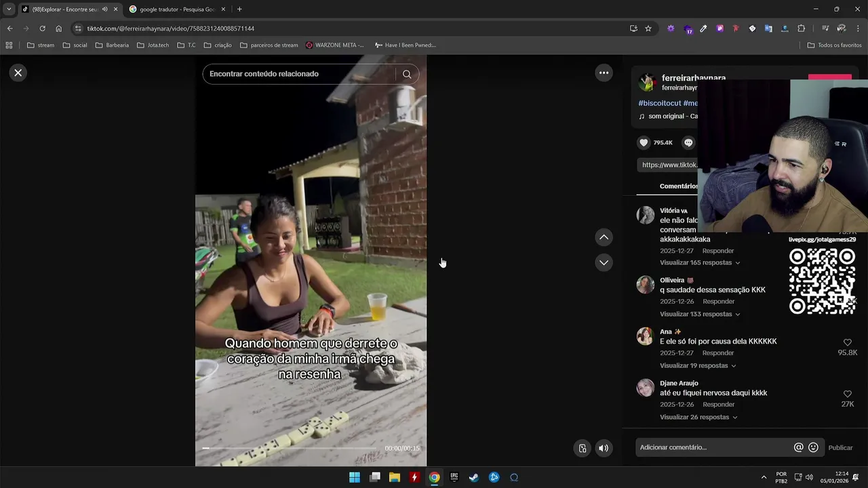Image resolution: width=868 pixels, height=488 pixels.
Task: Reply to Ana's comment via Responder
Action: click(718, 352)
